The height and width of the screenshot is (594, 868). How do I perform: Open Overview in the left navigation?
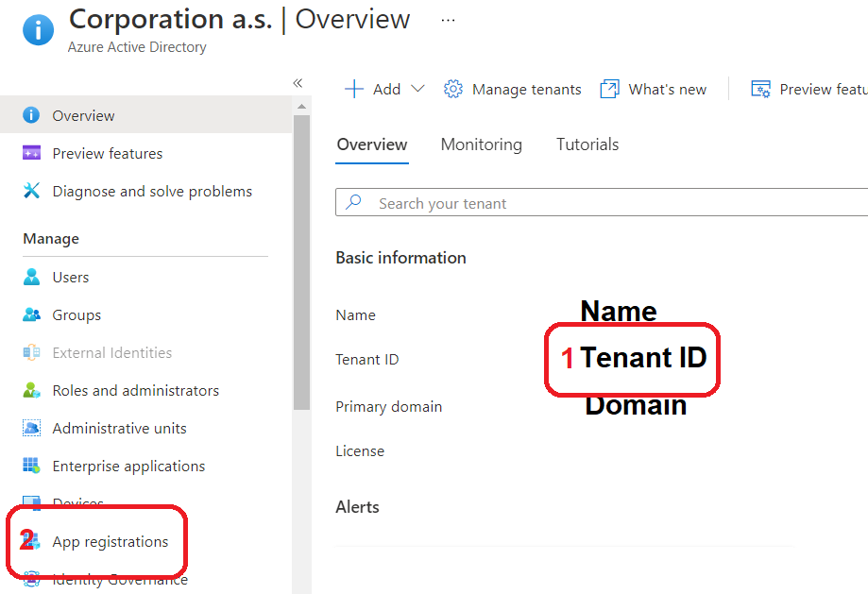145,115
